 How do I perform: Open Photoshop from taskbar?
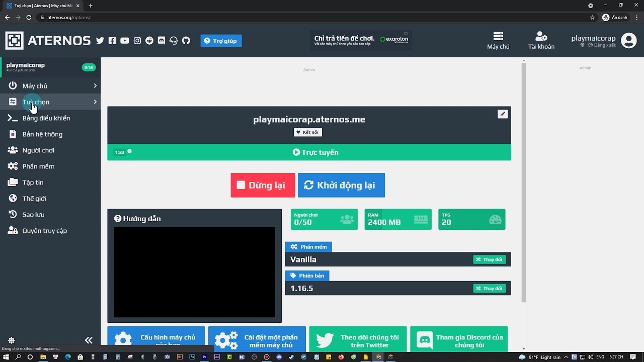click(192, 357)
